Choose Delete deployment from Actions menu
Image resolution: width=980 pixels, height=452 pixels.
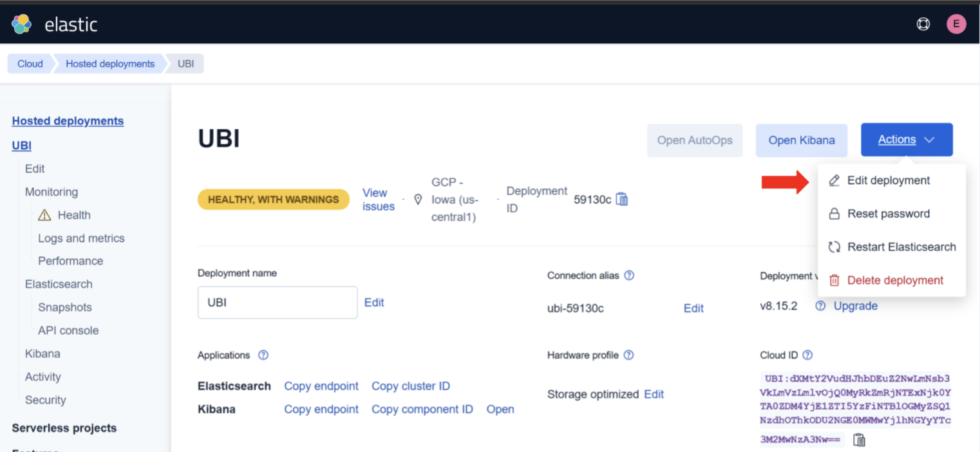[891, 280]
